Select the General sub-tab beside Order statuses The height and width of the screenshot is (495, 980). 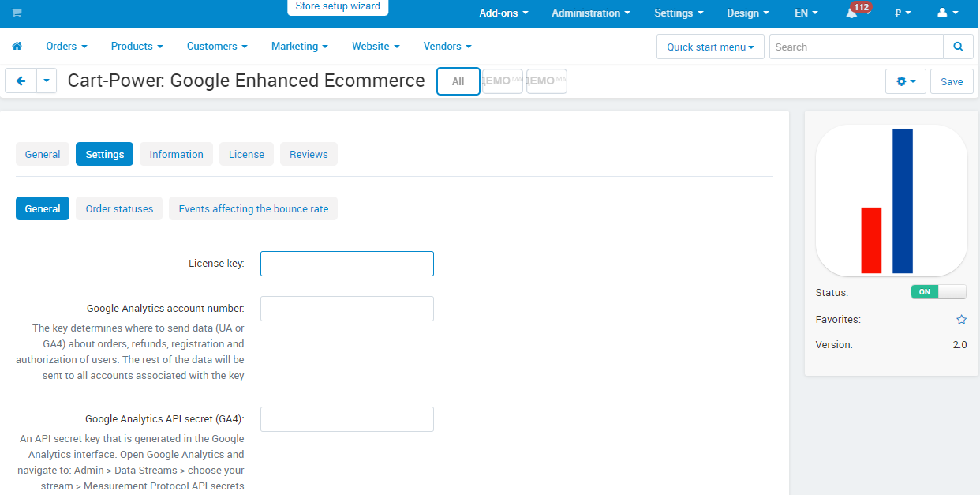click(43, 208)
